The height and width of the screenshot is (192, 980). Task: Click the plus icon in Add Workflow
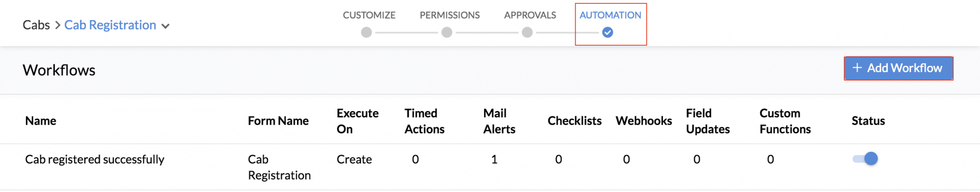point(857,68)
